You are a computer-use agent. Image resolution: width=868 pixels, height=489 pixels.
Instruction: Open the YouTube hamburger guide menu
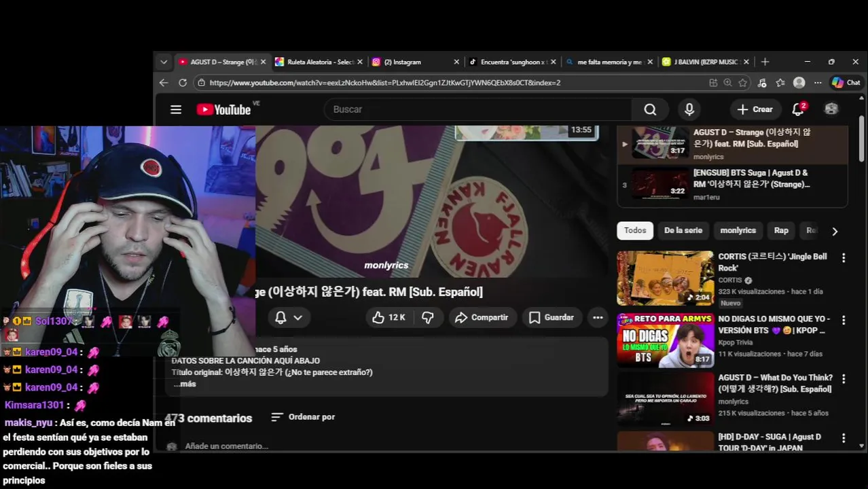click(176, 109)
